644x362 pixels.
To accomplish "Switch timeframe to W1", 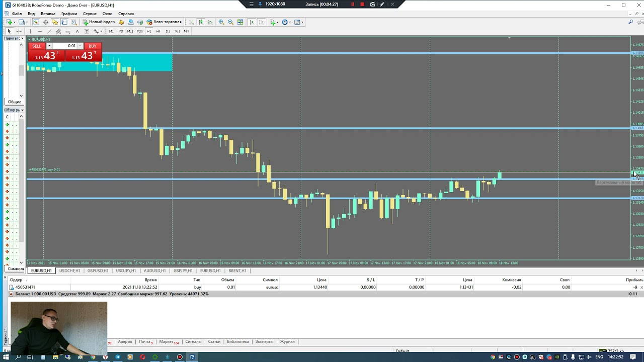I will click(177, 31).
